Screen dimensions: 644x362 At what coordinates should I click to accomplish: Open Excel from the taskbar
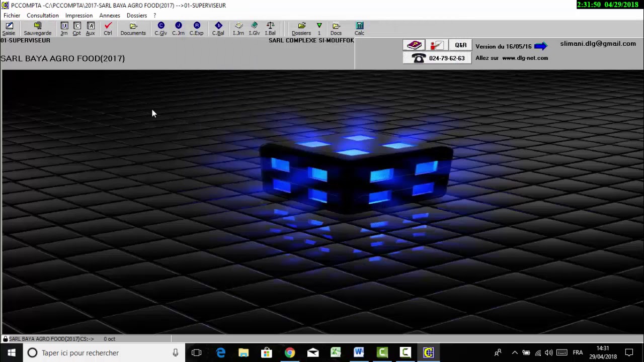[x=336, y=353]
